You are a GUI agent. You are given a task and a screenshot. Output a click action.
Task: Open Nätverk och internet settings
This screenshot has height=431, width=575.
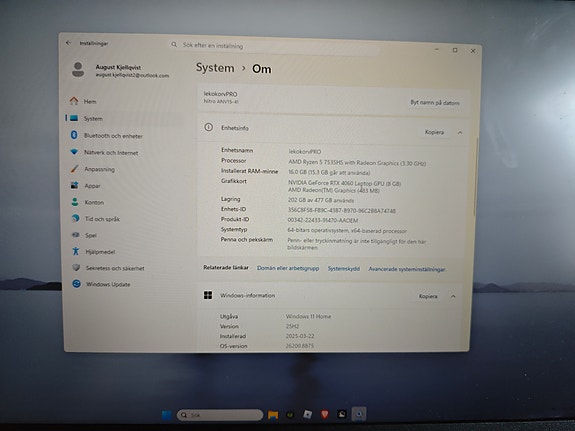[x=104, y=152]
